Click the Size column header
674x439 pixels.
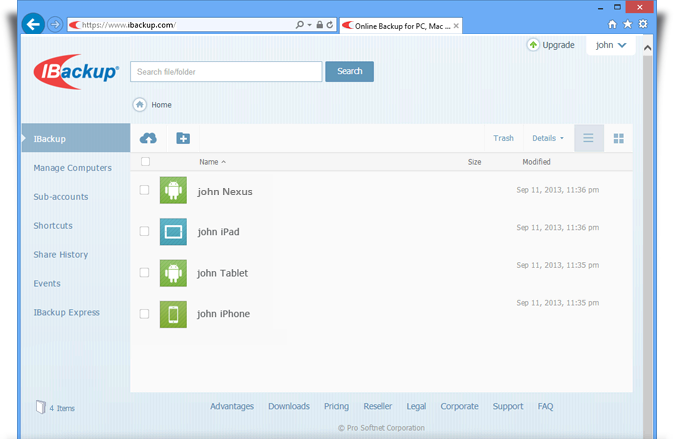pyautogui.click(x=475, y=162)
